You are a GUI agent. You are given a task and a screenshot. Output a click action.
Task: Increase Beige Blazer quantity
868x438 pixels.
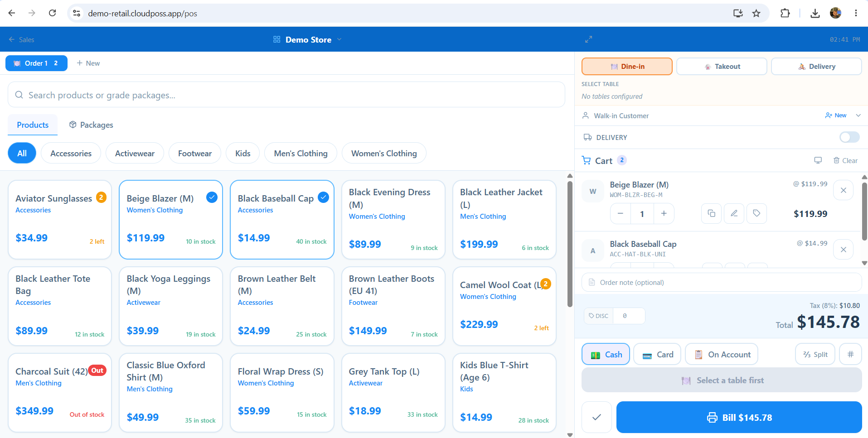click(664, 213)
